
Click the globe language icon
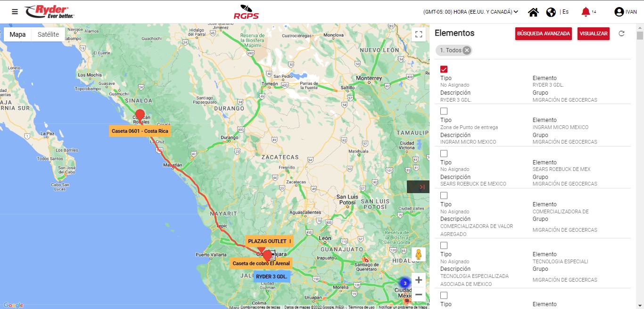point(551,12)
